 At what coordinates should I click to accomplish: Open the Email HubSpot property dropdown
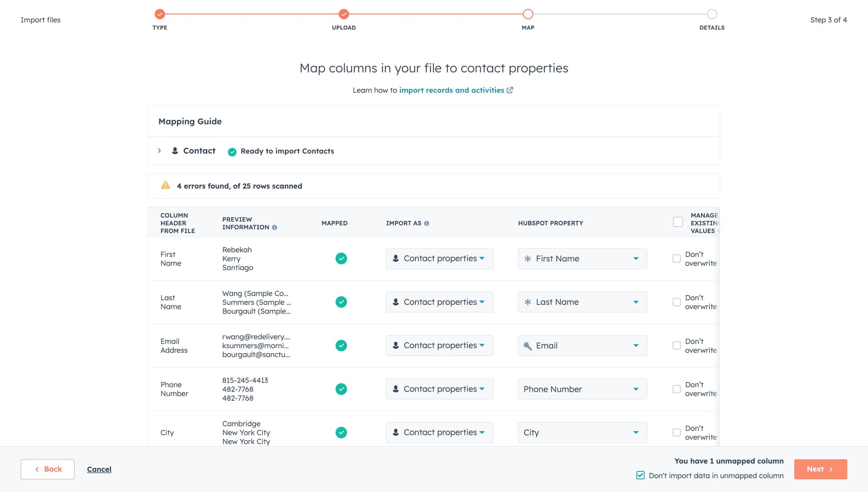point(582,345)
